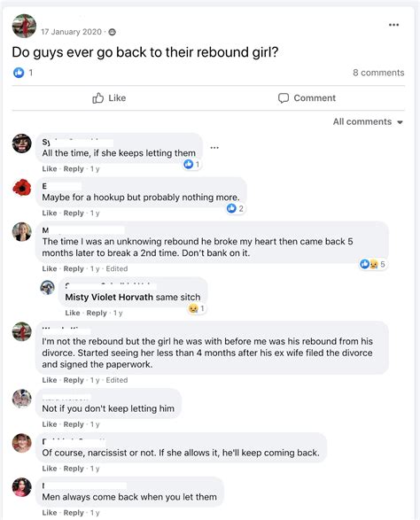Open the post options three-dot menu
This screenshot has width=420, height=520.
393,25
